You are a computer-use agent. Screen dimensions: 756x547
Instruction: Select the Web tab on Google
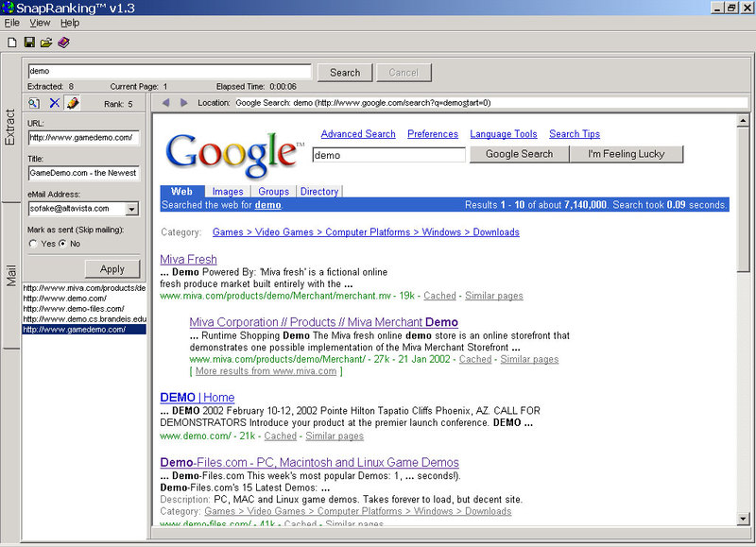click(181, 192)
